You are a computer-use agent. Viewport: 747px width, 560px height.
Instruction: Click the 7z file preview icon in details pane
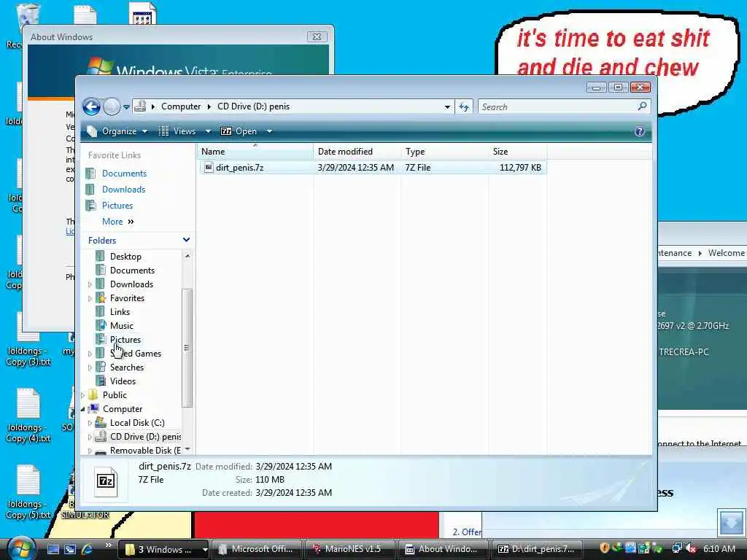105,481
